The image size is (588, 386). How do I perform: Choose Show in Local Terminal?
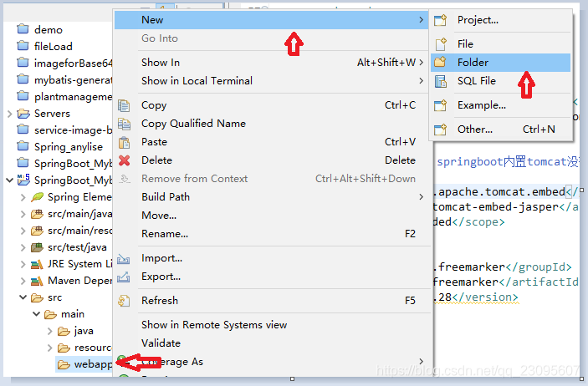(x=272, y=81)
